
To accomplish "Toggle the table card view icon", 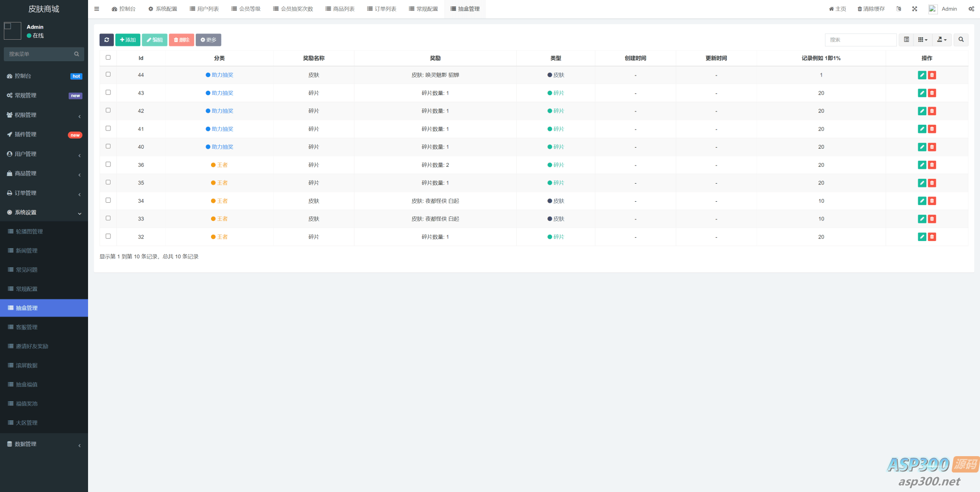I will pos(906,40).
